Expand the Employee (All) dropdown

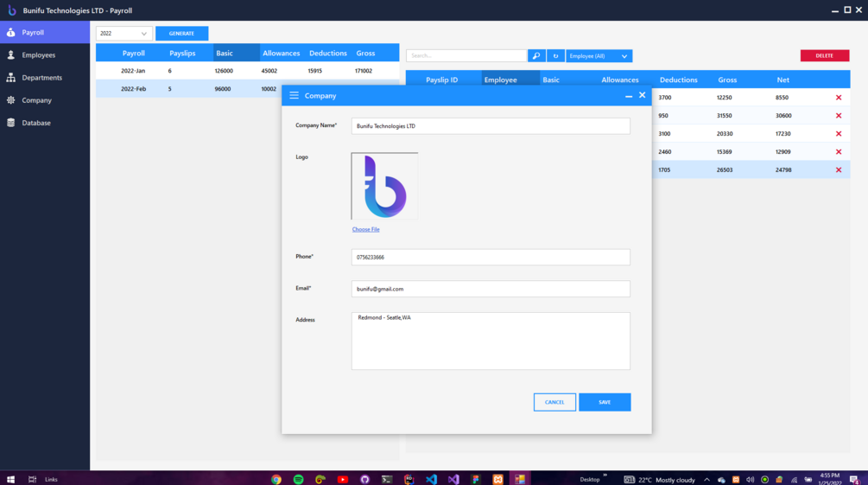coord(599,55)
